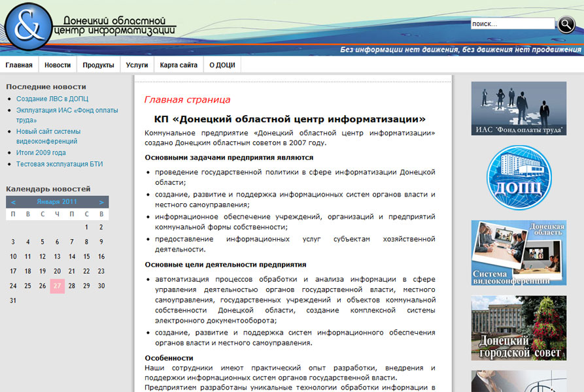Open the ИАС Фонд оплаты труда banner
The image size is (584, 392).
[519, 108]
